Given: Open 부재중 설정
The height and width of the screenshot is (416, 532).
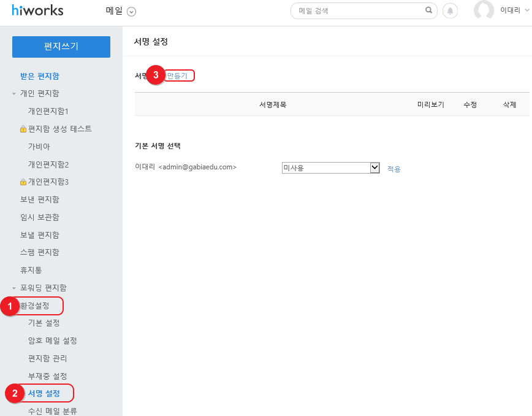Looking at the screenshot, I should point(48,376).
